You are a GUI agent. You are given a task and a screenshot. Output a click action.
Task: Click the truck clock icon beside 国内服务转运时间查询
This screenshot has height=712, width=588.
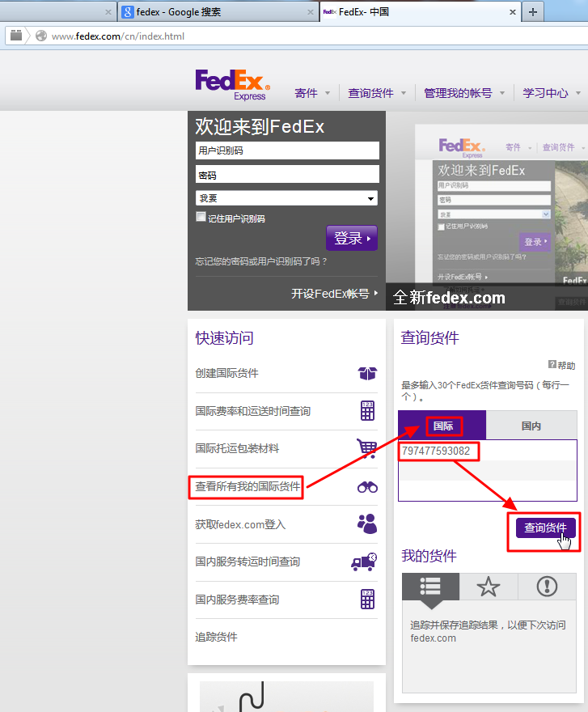click(364, 562)
